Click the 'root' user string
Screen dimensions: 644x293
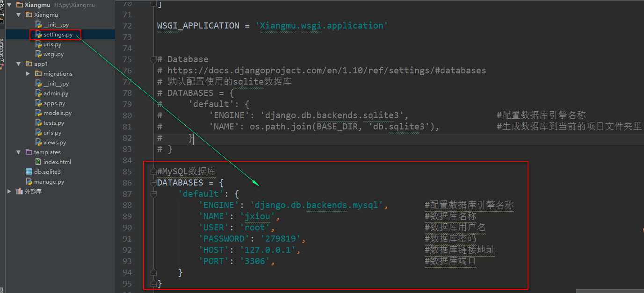coord(257,228)
